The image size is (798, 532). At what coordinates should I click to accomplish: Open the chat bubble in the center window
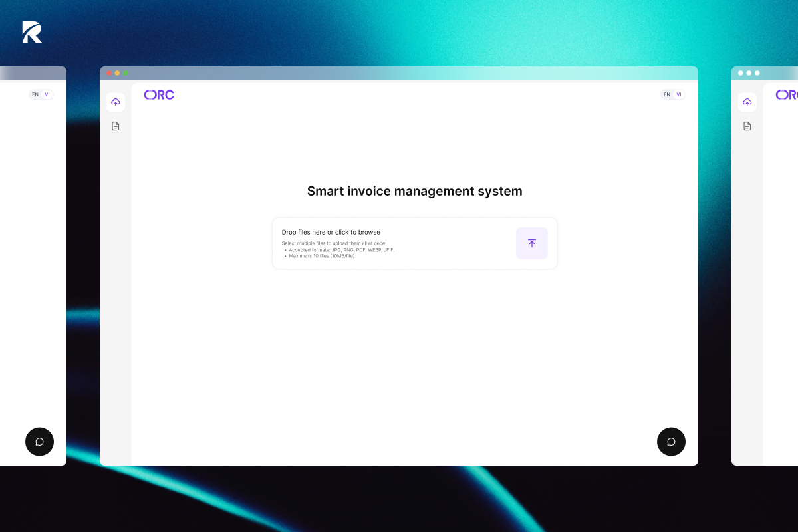671,442
